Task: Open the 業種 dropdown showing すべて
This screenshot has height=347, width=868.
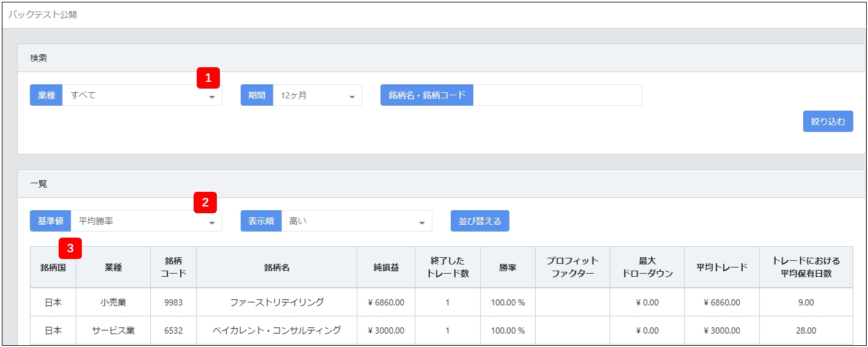Action: point(142,95)
